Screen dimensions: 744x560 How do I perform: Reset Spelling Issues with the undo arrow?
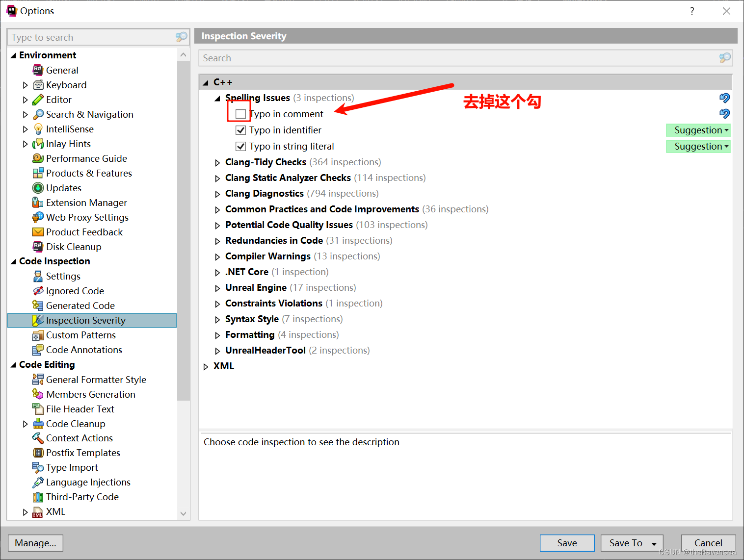(724, 98)
